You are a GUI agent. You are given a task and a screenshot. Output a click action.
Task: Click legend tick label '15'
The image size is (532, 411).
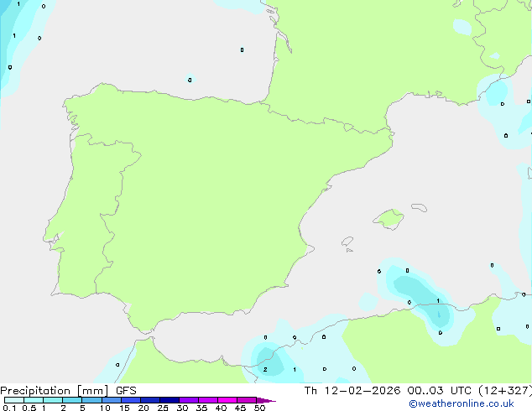(124, 408)
